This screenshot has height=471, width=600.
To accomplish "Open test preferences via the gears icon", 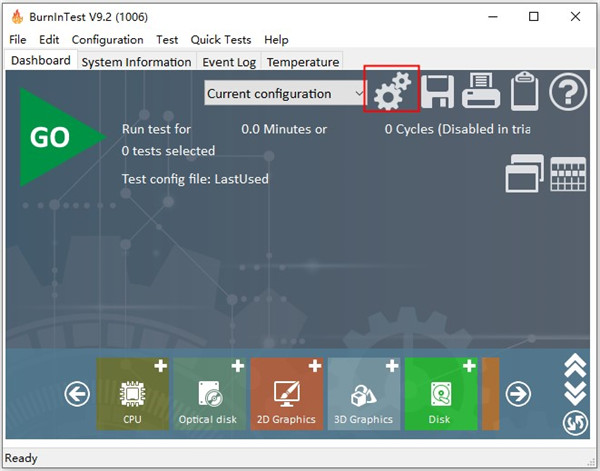I will click(x=392, y=91).
